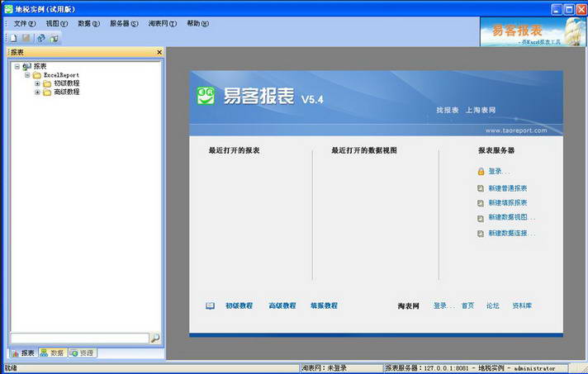This screenshot has width=588, height=374.
Task: Click the green 易客报表 logo icon
Action: pos(206,96)
